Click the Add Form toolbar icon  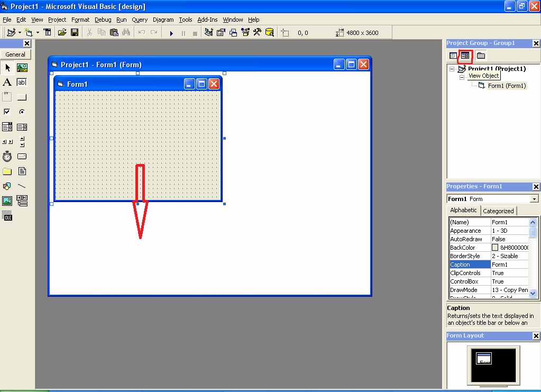(x=29, y=32)
